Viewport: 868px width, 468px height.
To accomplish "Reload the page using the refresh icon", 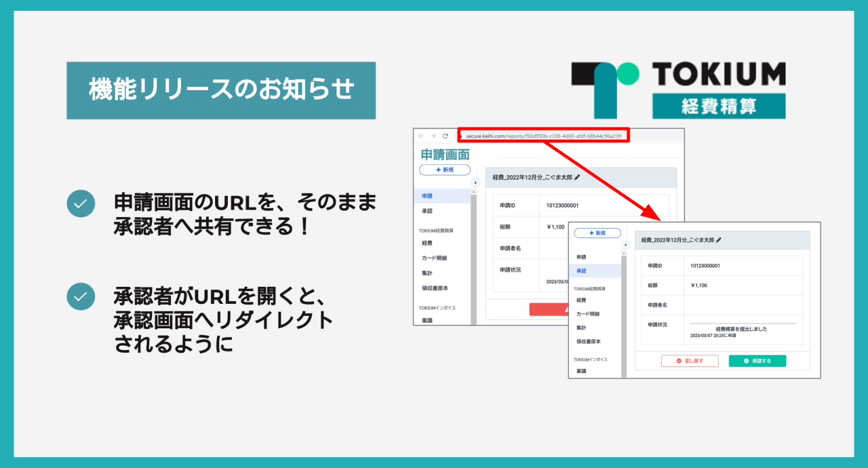I will [445, 136].
